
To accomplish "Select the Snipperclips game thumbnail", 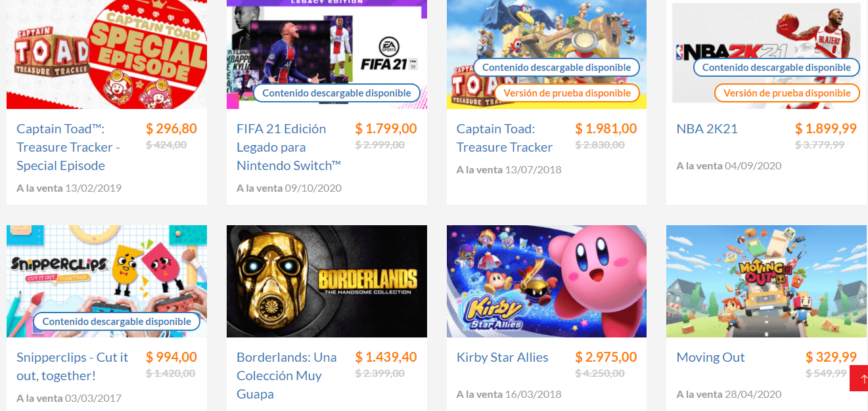I will pyautogui.click(x=106, y=269).
